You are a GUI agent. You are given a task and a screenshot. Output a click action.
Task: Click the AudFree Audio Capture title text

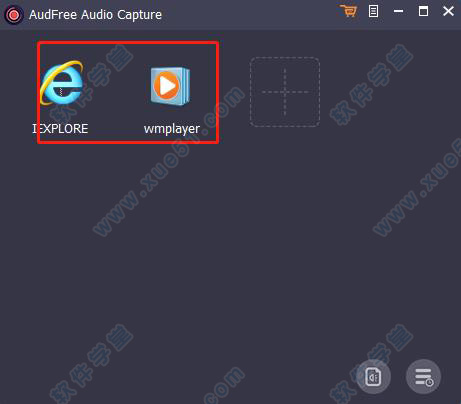click(95, 15)
